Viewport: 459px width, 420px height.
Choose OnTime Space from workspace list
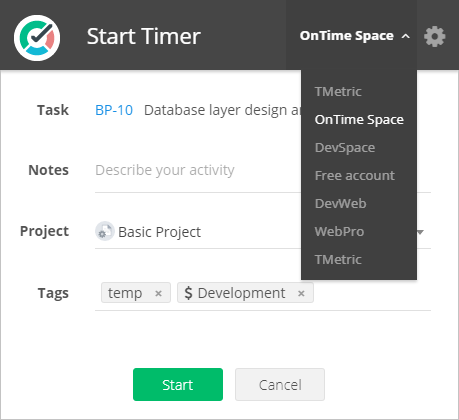click(359, 119)
